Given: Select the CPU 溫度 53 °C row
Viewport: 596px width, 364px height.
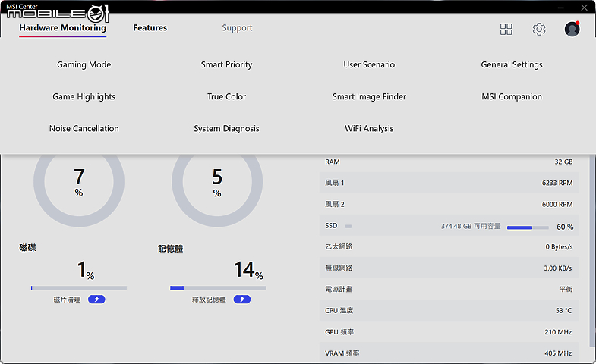Looking at the screenshot, I should tap(449, 310).
